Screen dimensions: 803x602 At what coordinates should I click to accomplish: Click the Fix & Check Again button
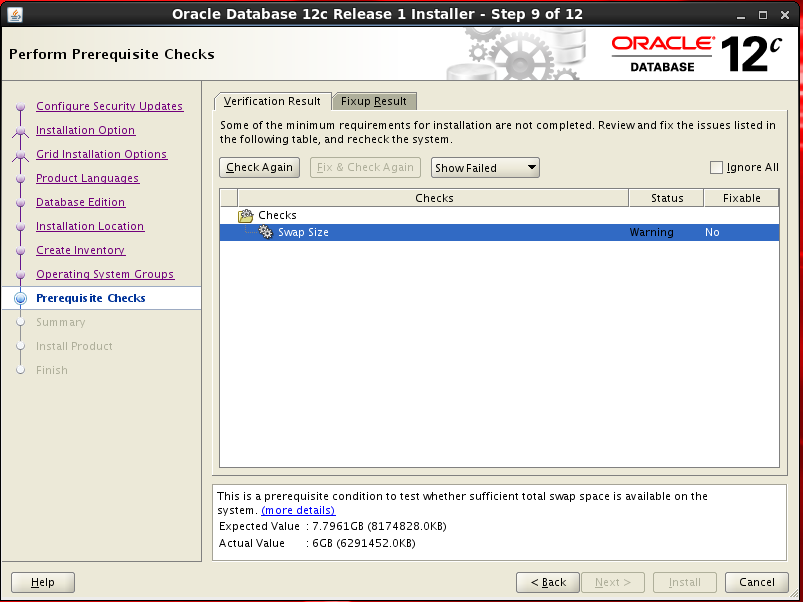pos(365,167)
